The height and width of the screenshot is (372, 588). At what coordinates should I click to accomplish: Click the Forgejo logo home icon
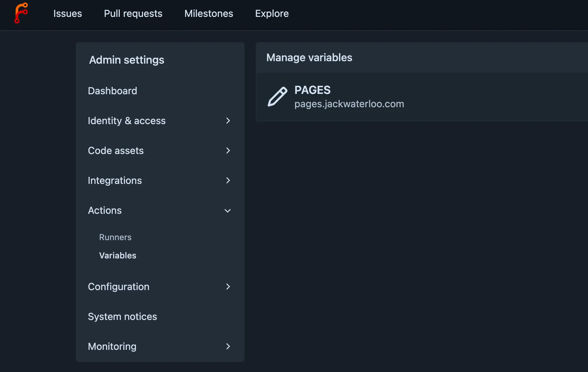(x=21, y=13)
